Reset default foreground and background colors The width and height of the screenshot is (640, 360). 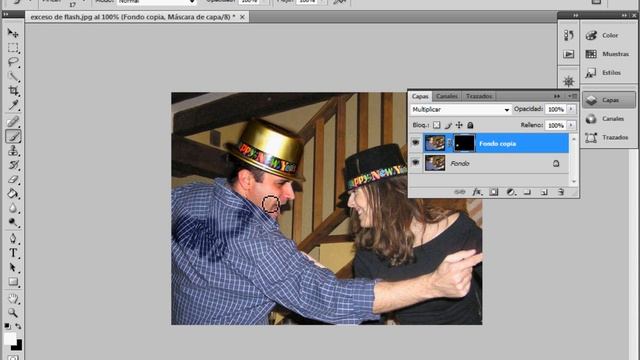pos(7,326)
